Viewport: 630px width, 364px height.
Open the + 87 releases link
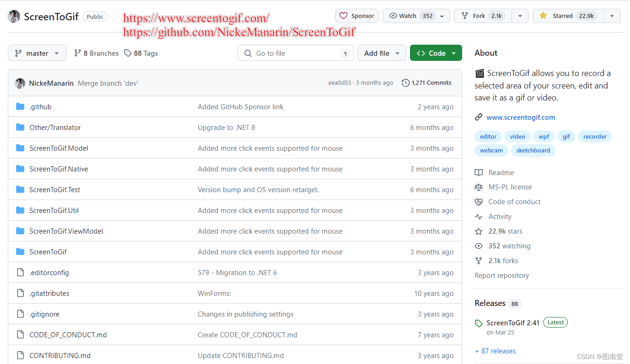click(x=495, y=351)
